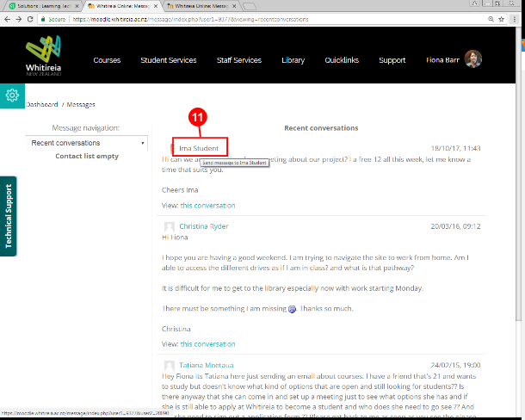Click Tatiana Moetaua's avatar placeholder

(169, 366)
